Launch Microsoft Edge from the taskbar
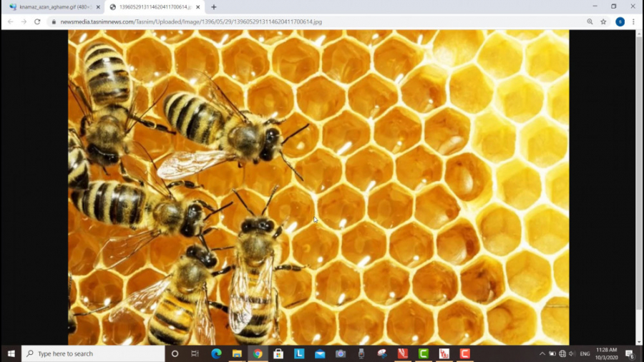Viewport: 644px width, 362px height. click(216, 353)
